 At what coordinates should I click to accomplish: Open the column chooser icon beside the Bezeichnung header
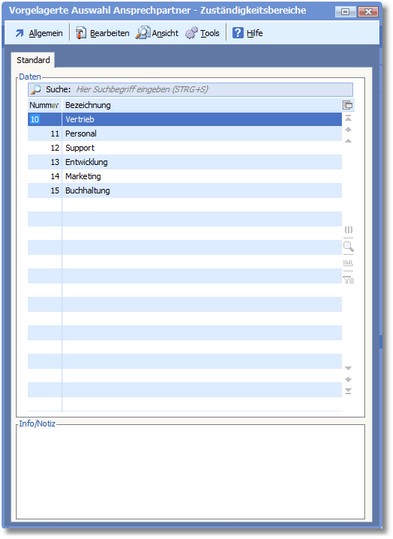tap(348, 105)
